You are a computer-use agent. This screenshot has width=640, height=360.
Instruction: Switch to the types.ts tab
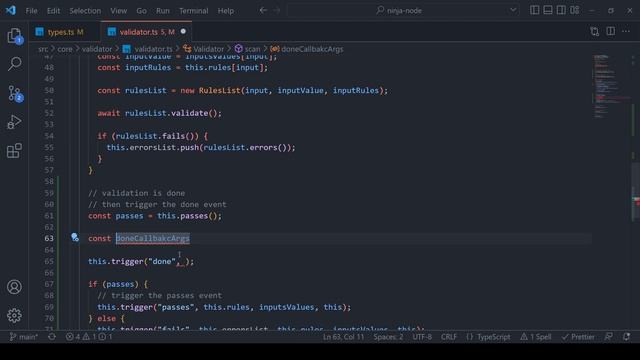tap(64, 32)
